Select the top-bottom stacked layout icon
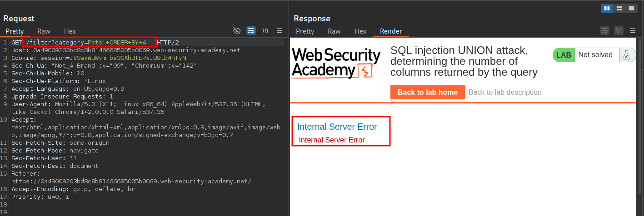Screen dimensions: 644x216 coord(619,8)
